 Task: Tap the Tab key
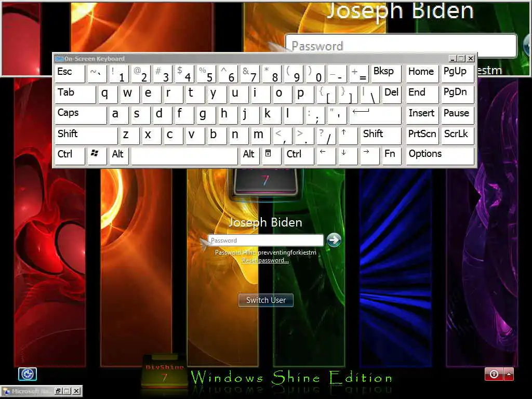pyautogui.click(x=75, y=94)
